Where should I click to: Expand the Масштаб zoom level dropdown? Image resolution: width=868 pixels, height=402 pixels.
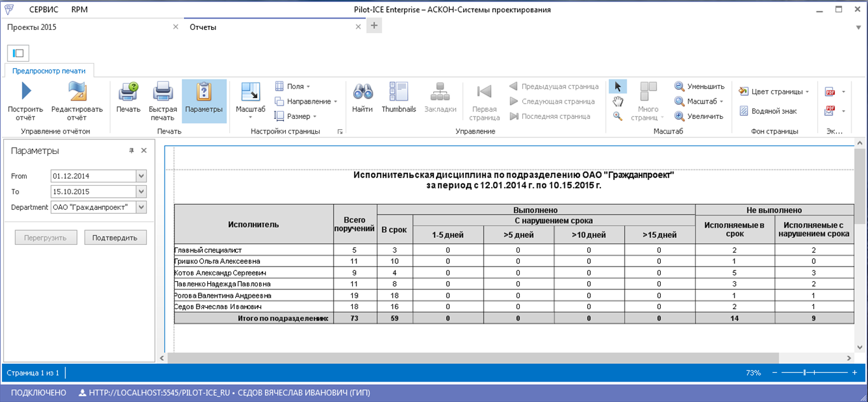point(699,101)
